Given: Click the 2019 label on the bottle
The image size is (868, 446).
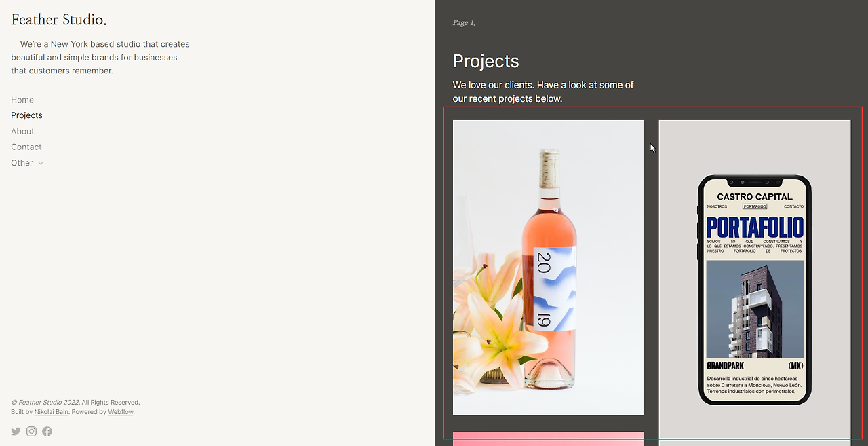Looking at the screenshot, I should (x=544, y=290).
